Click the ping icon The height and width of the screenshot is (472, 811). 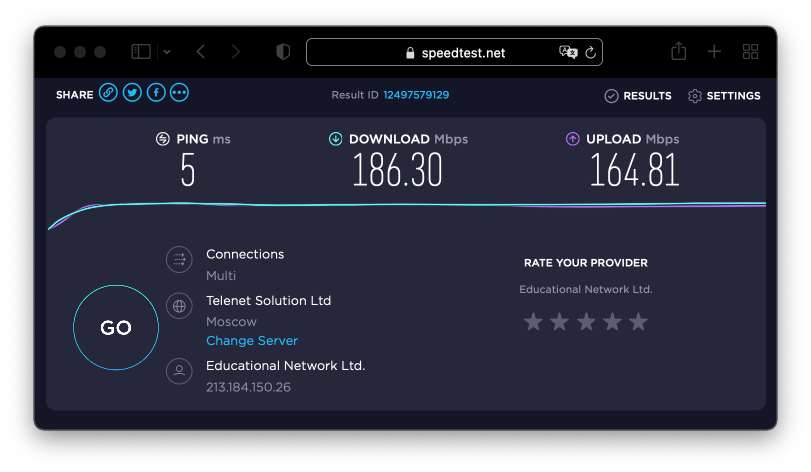(163, 139)
